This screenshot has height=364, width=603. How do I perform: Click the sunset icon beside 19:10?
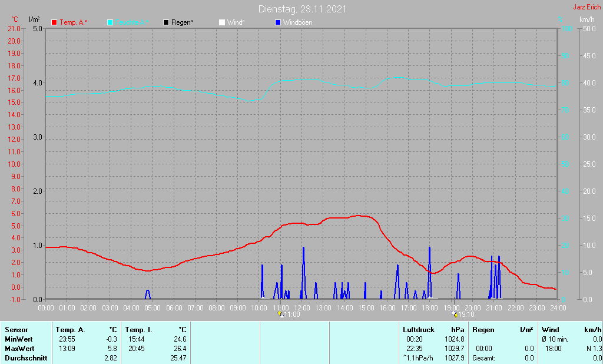(x=455, y=314)
